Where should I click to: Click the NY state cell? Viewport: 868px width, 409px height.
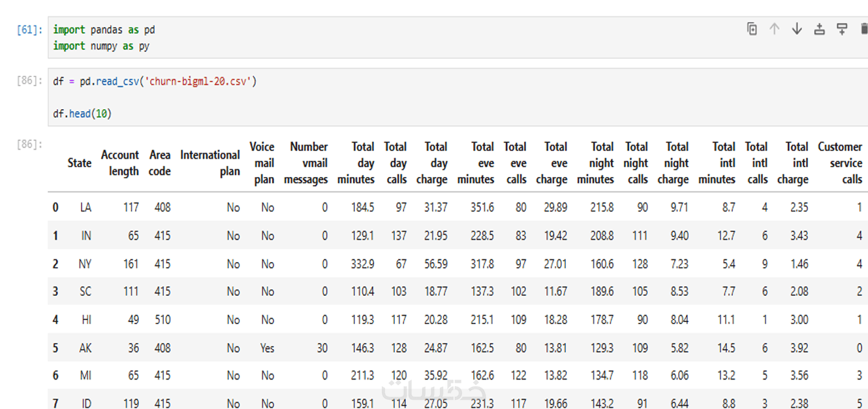85,264
